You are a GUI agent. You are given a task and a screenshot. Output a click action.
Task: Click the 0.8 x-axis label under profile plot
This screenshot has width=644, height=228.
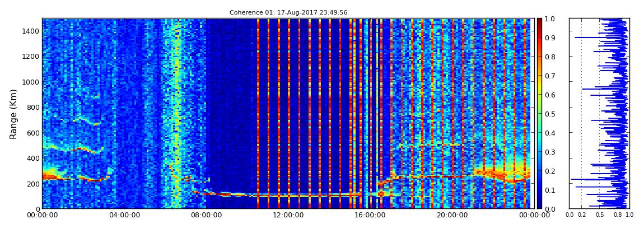pos(617,215)
